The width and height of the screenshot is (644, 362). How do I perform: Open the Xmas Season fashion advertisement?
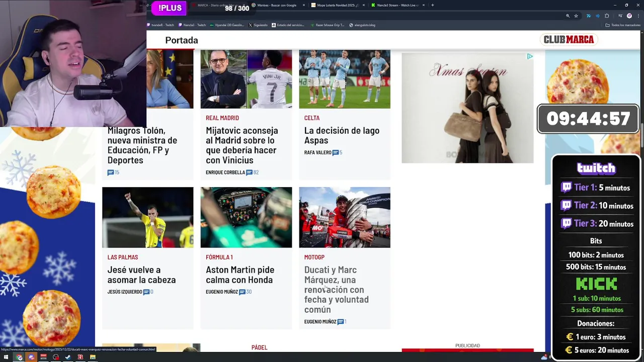(x=467, y=108)
